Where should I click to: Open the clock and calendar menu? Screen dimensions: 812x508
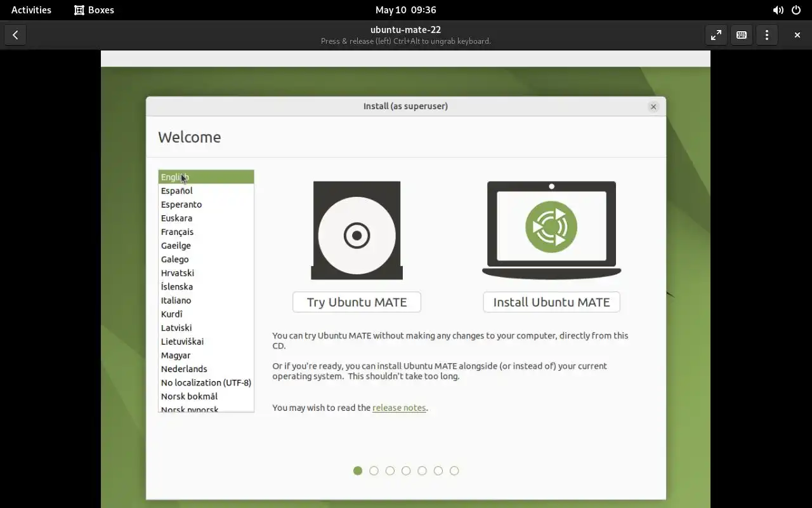coord(405,10)
